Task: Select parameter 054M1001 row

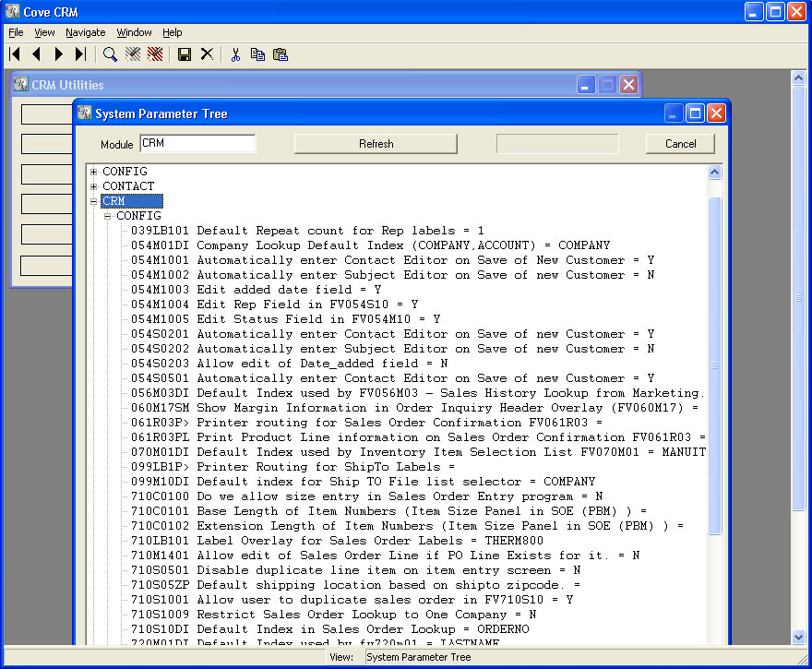Action: point(392,260)
